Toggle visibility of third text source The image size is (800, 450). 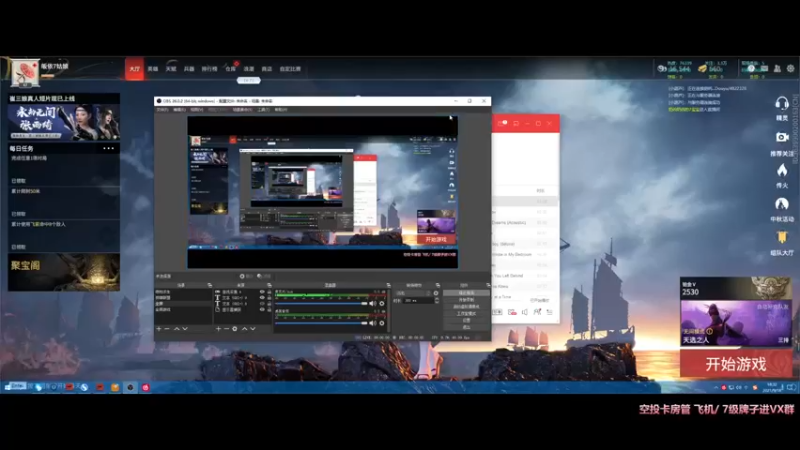[262, 304]
